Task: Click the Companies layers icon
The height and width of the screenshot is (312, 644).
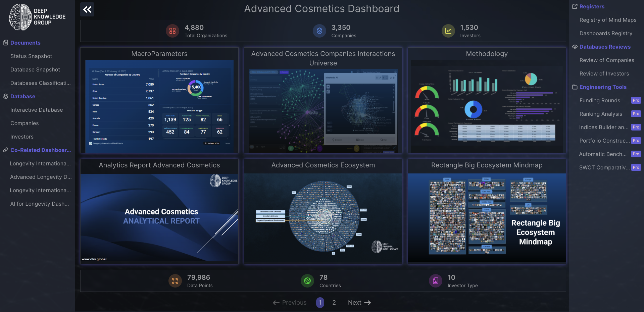Action: click(319, 31)
